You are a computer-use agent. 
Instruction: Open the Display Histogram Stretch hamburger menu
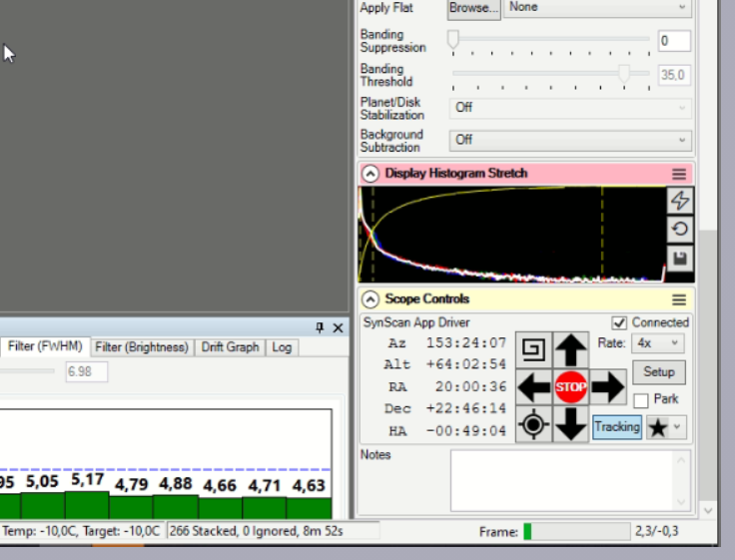[679, 174]
